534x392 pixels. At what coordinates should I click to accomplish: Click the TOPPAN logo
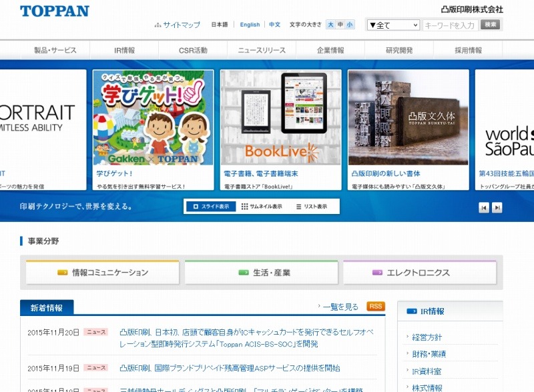(x=54, y=11)
